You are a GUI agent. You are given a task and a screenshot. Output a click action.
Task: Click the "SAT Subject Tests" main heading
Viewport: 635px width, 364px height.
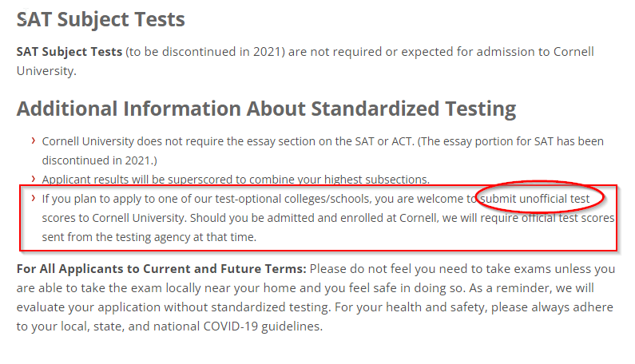pos(101,18)
